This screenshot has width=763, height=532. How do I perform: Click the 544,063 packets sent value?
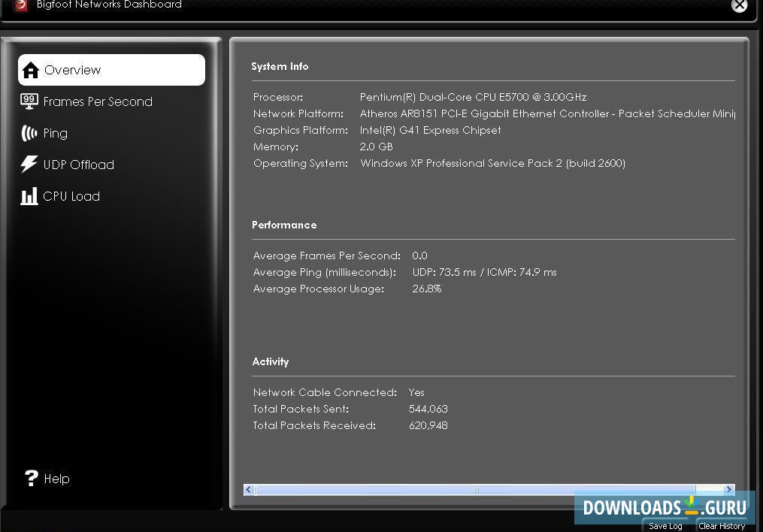[428, 409]
